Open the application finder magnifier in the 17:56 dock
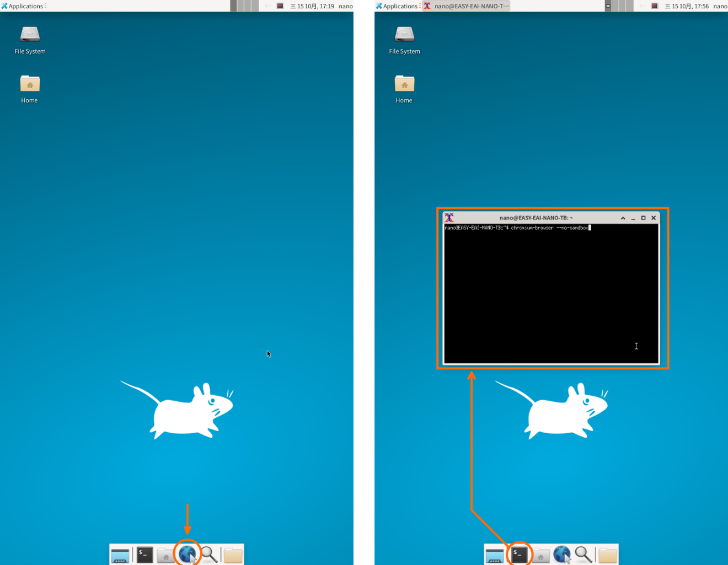Image resolution: width=728 pixels, height=565 pixels. tap(584, 555)
